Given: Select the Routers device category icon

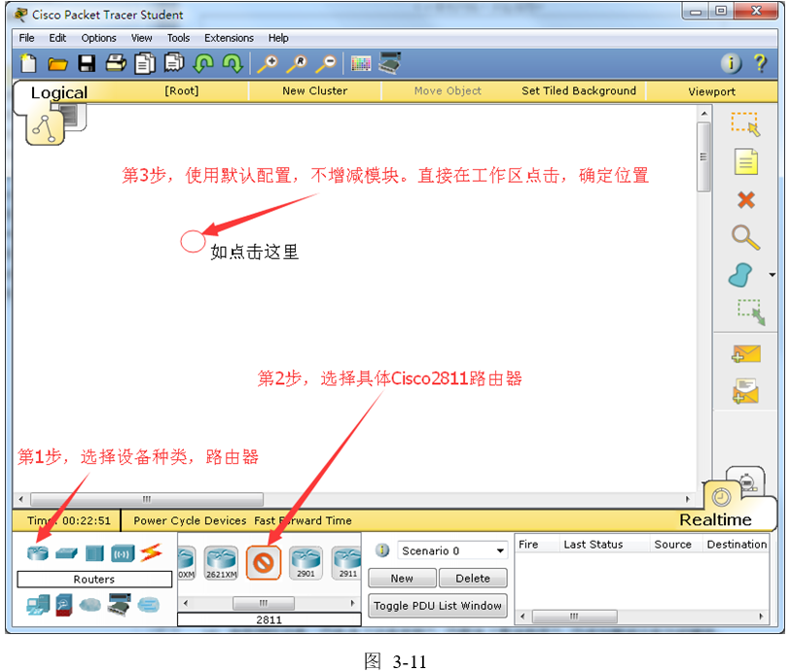Looking at the screenshot, I should point(38,553).
